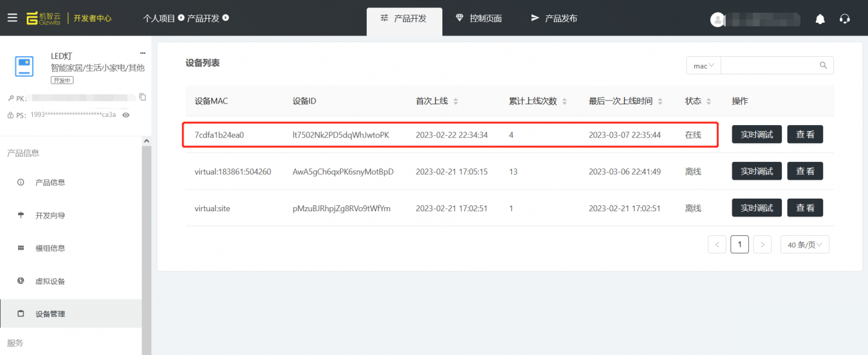Click 查看 for device 7cdfa1b24ea0
Screen dimensions: 868x355
(805, 134)
